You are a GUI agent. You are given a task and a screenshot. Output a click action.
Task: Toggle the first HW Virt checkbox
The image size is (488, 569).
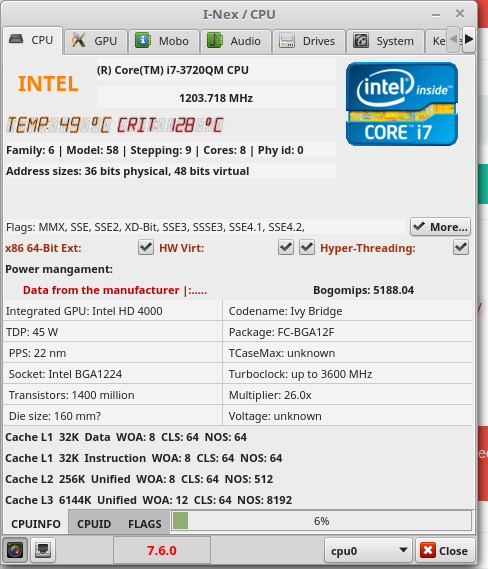tap(286, 248)
